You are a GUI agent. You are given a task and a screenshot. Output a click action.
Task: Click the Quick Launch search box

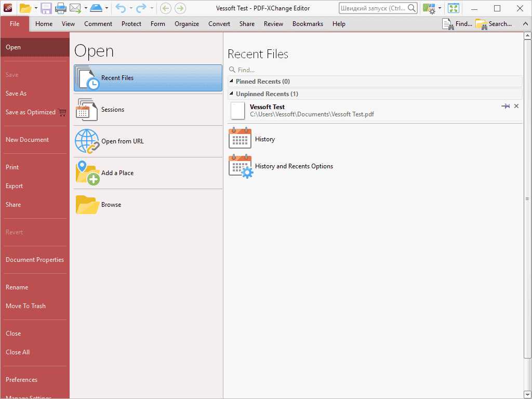[x=378, y=8]
